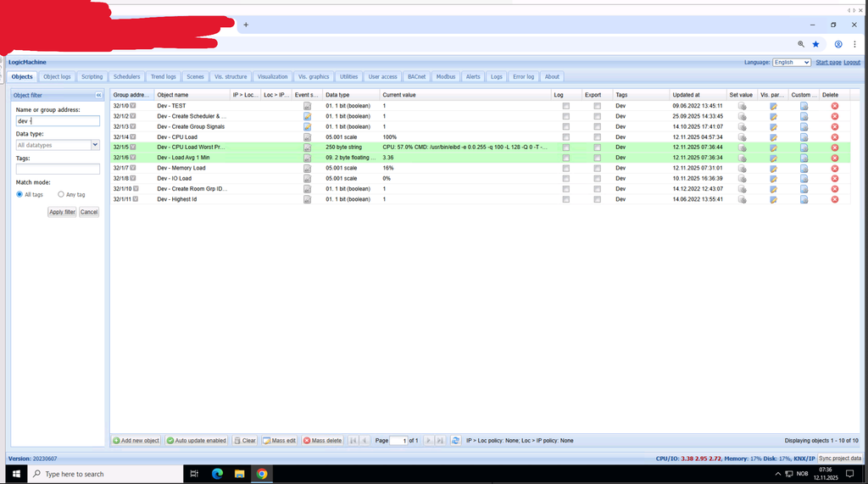Go to previous page of objects
Viewport: 868px width, 484px height.
364,441
